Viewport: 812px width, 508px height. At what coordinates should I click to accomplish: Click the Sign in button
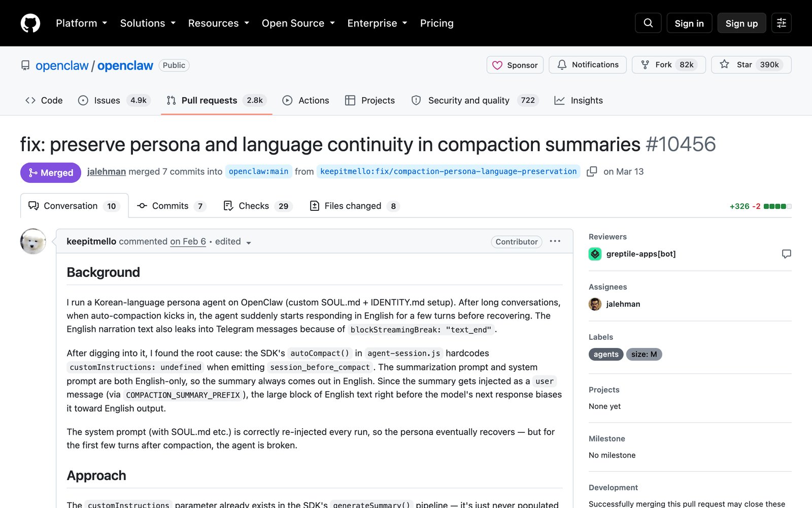point(689,23)
